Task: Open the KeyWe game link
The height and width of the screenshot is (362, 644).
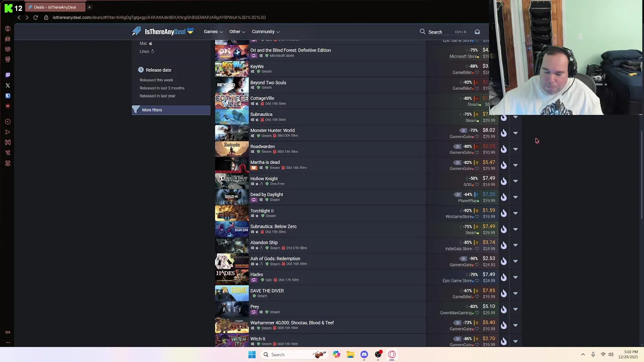Action: [x=257, y=66]
